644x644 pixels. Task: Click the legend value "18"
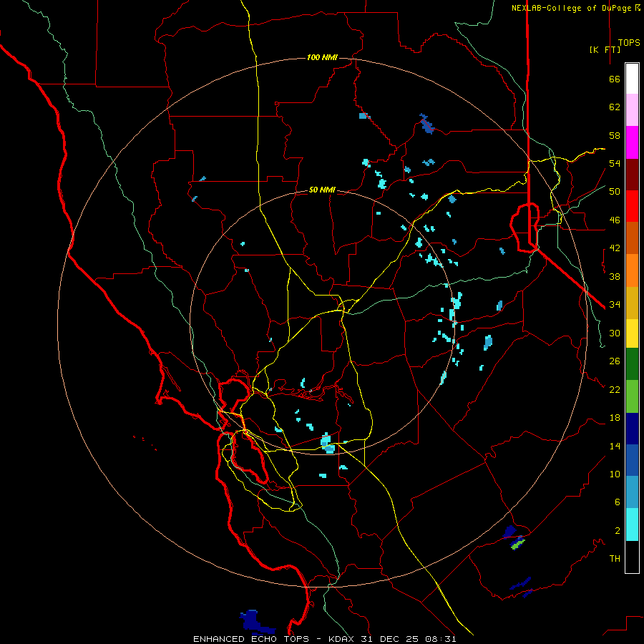[x=615, y=418]
